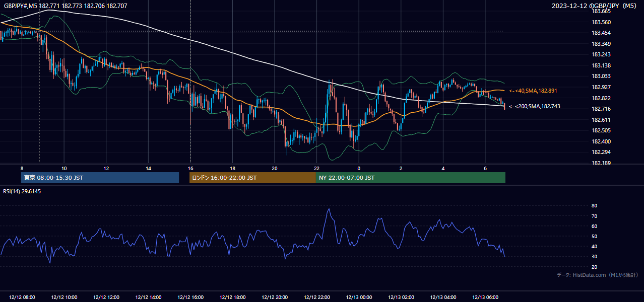This screenshot has height=302, width=644.
Task: Click RSI scale value 60
Action: [594, 226]
